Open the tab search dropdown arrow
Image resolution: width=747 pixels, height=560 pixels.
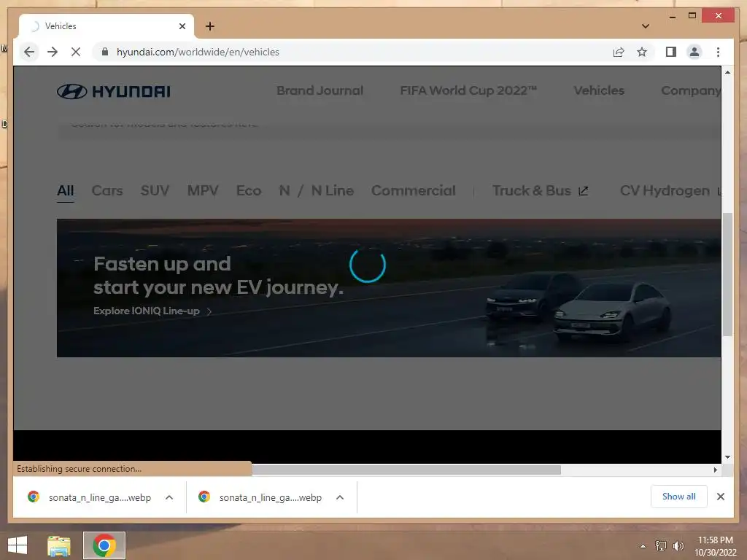645,26
